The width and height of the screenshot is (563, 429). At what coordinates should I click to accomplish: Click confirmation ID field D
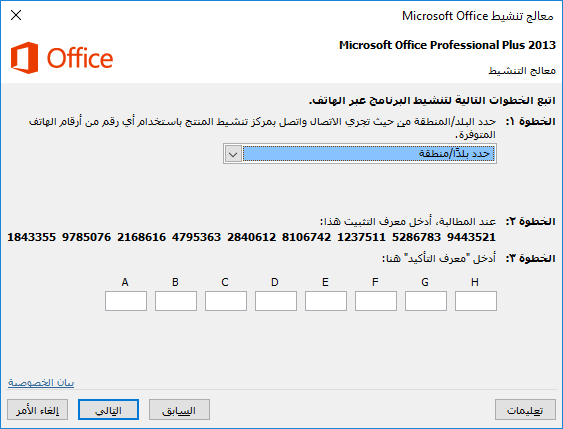276,301
